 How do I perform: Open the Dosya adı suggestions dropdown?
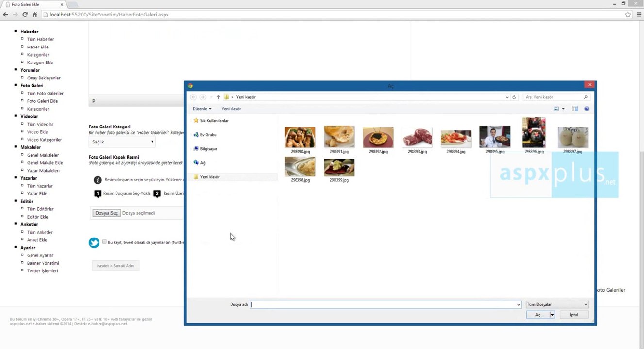point(519,304)
